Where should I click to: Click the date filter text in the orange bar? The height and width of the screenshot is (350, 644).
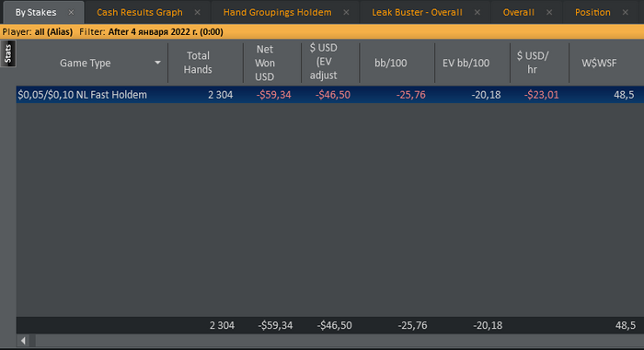(166, 31)
